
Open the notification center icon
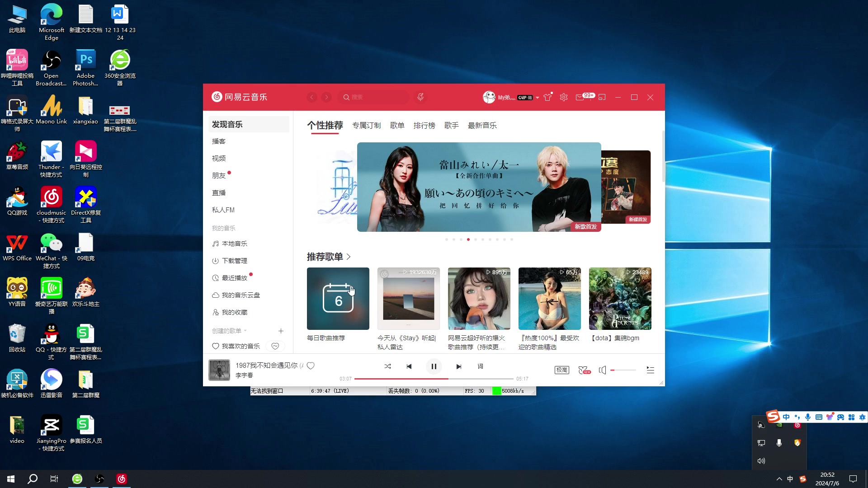pyautogui.click(x=853, y=479)
